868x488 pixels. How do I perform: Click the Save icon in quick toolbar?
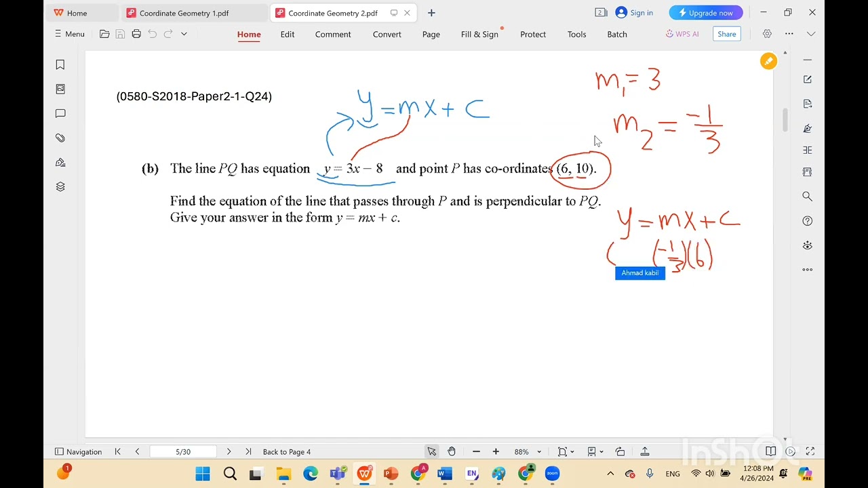tap(120, 34)
